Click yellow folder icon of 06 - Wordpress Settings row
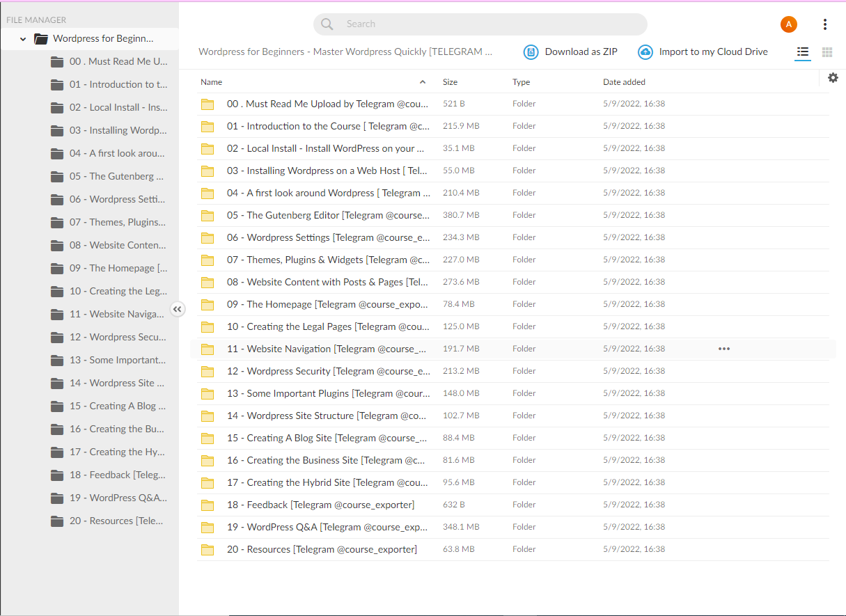The width and height of the screenshot is (846, 616). coord(207,238)
